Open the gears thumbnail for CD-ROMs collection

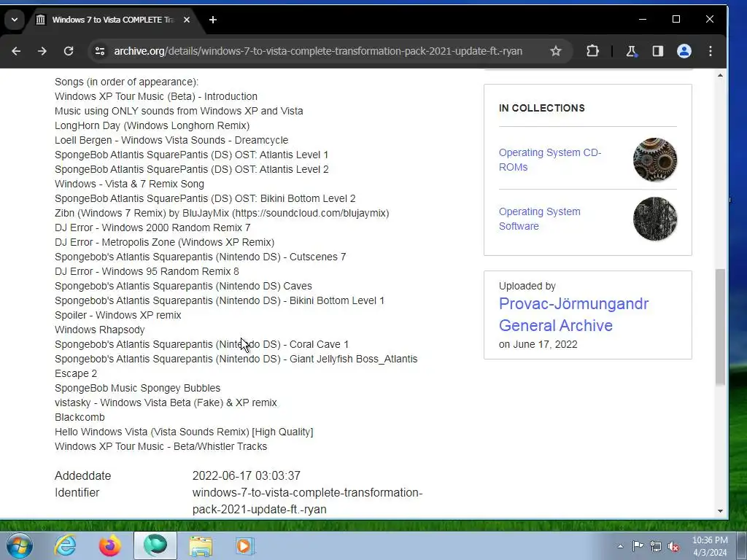click(655, 160)
